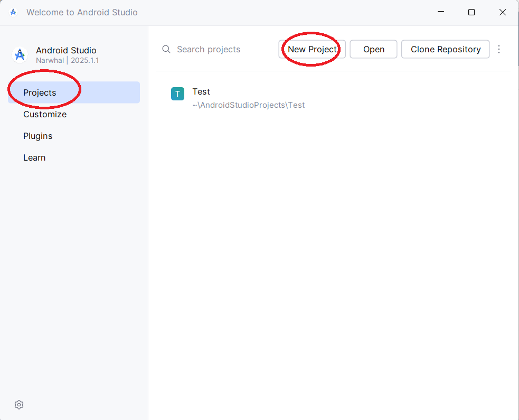Click the Open button
This screenshot has width=519, height=420.
click(373, 49)
